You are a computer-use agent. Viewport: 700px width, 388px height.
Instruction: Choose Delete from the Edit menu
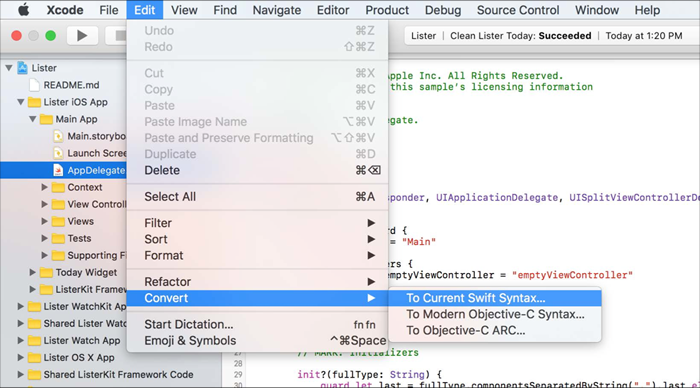point(257,170)
